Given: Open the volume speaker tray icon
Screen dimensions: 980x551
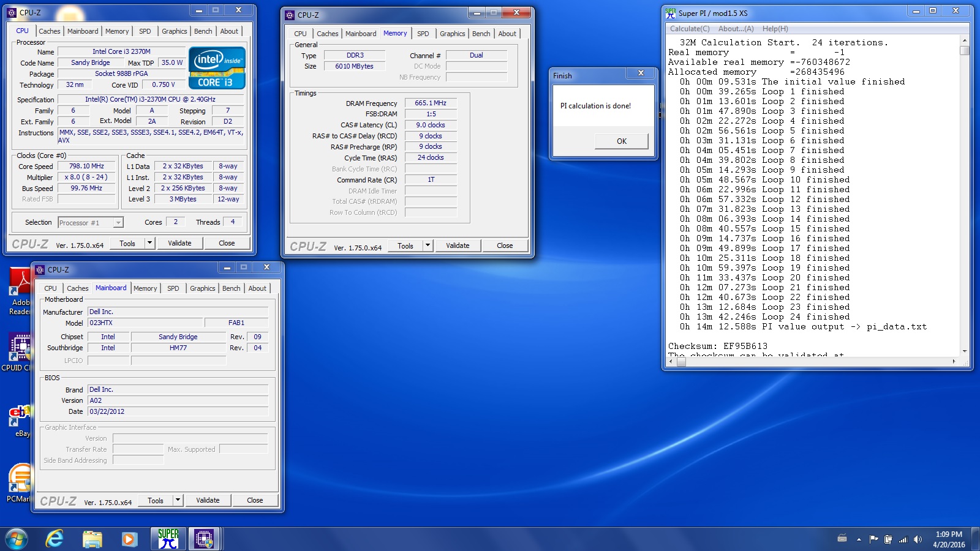Looking at the screenshot, I should point(918,539).
